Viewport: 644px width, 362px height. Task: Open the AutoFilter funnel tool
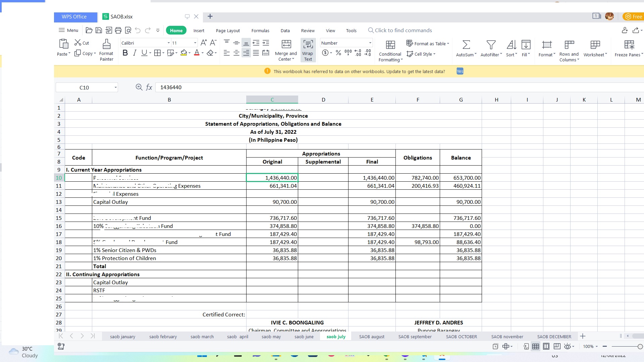tap(491, 45)
